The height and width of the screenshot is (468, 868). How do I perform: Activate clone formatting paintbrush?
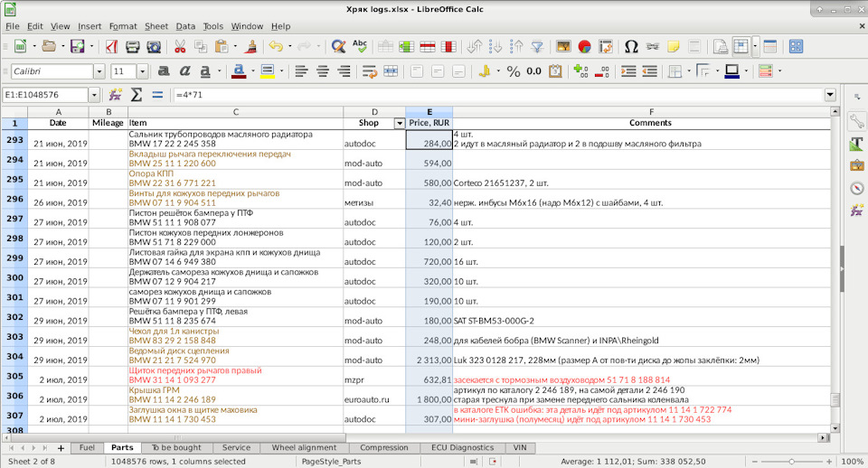pyautogui.click(x=250, y=46)
